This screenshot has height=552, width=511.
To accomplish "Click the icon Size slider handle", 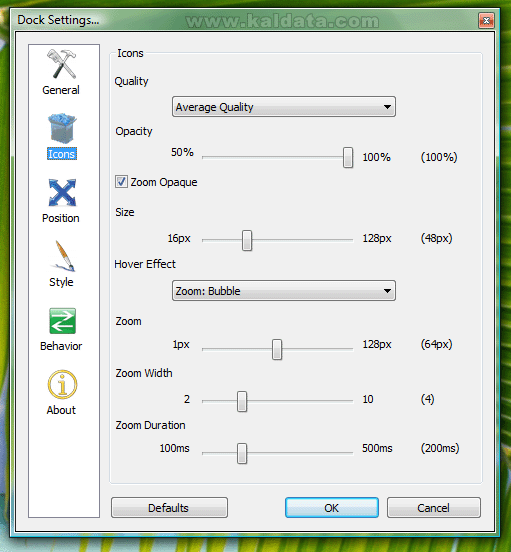I will [x=247, y=240].
